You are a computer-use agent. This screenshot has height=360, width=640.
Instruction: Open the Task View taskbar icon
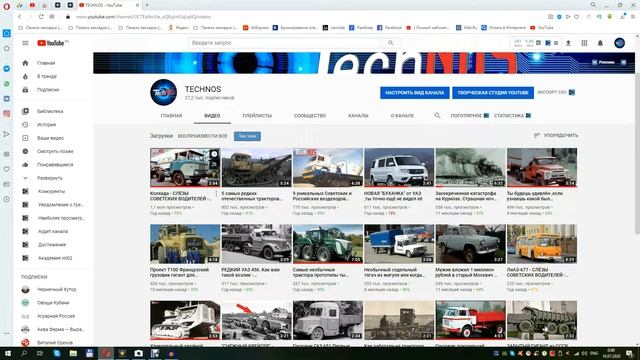click(x=40, y=353)
